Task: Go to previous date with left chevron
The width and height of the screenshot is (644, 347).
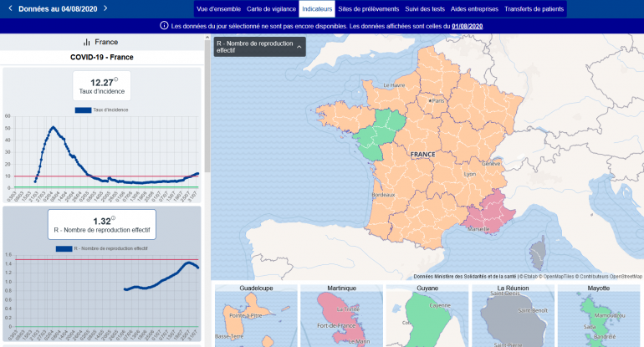Action: coord(9,8)
